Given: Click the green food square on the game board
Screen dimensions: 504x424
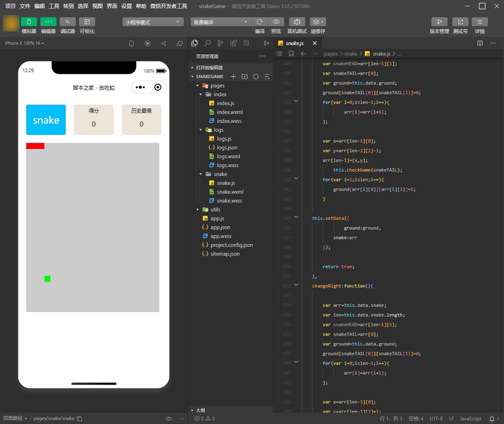Looking at the screenshot, I should 48,279.
